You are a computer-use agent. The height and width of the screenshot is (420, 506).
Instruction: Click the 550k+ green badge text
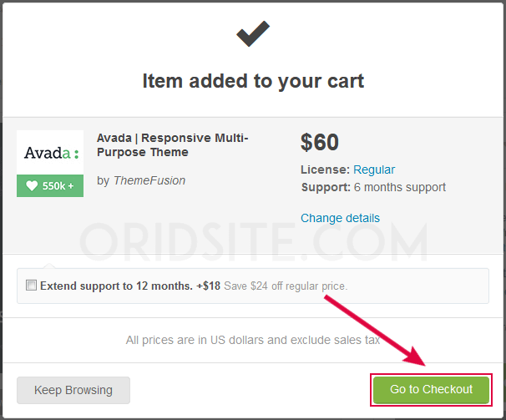click(58, 186)
